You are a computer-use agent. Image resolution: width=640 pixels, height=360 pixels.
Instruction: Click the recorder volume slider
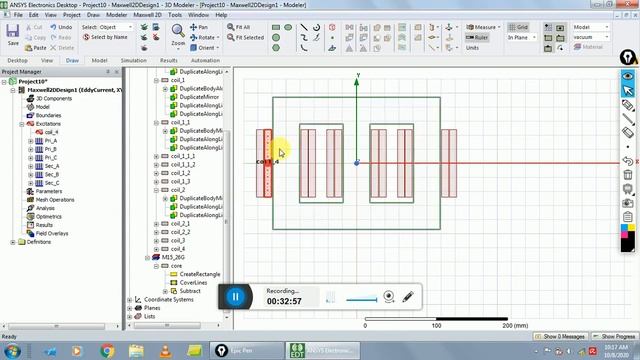(x=361, y=300)
